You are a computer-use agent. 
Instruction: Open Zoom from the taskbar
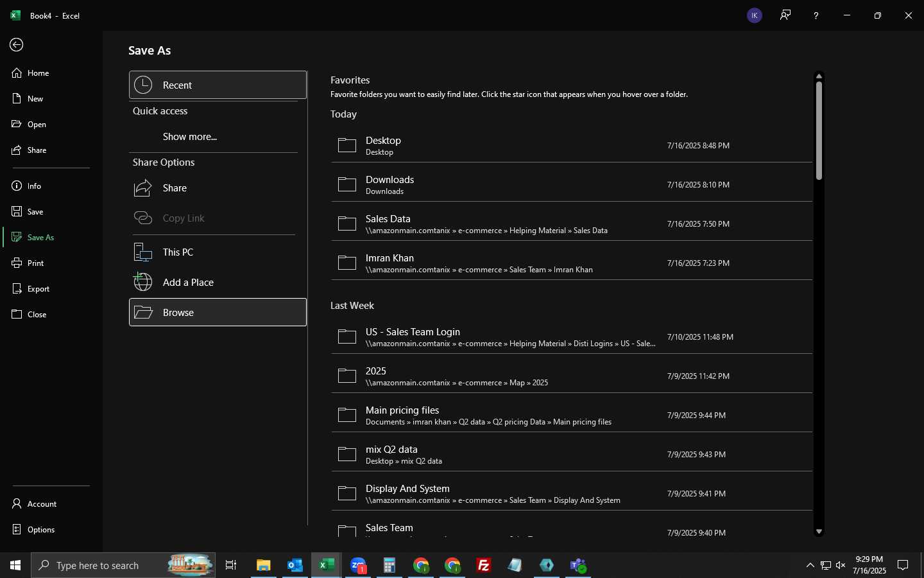pyautogui.click(x=358, y=565)
